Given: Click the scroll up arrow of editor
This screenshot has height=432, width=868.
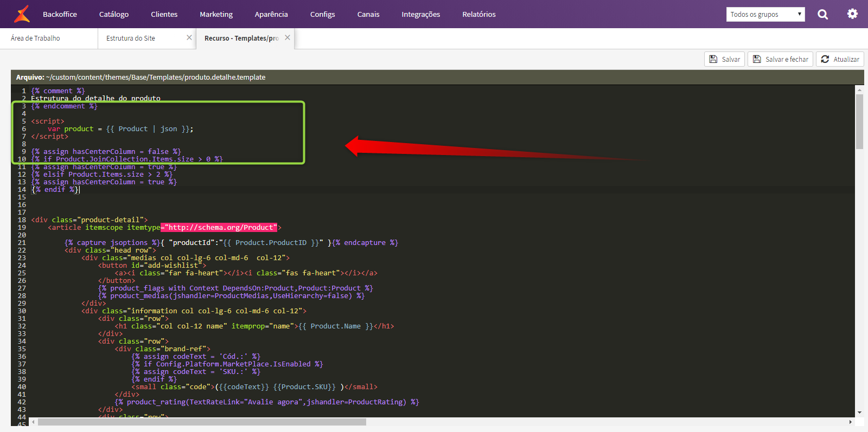Looking at the screenshot, I should [x=859, y=89].
